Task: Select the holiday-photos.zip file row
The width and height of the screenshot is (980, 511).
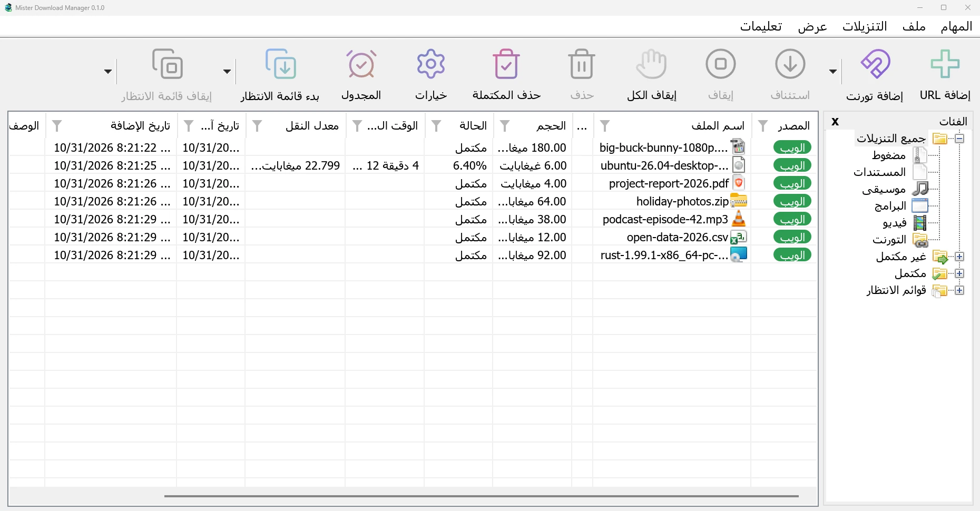Action: pyautogui.click(x=413, y=201)
